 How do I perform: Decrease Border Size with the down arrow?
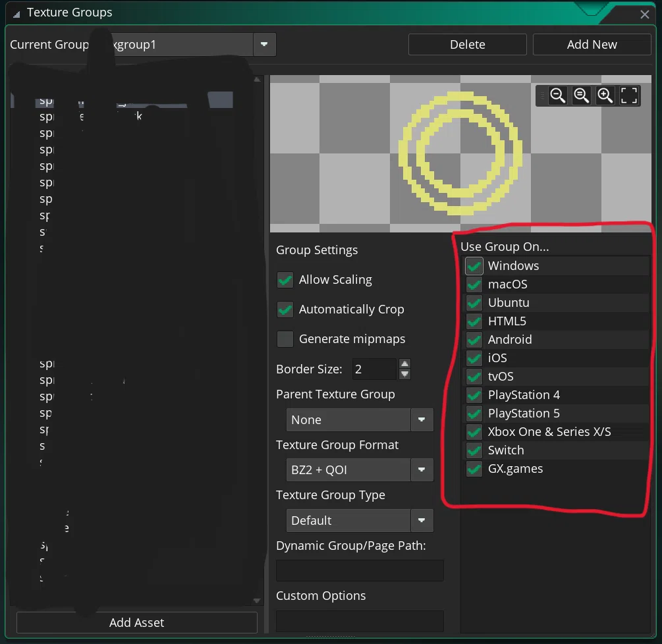404,374
